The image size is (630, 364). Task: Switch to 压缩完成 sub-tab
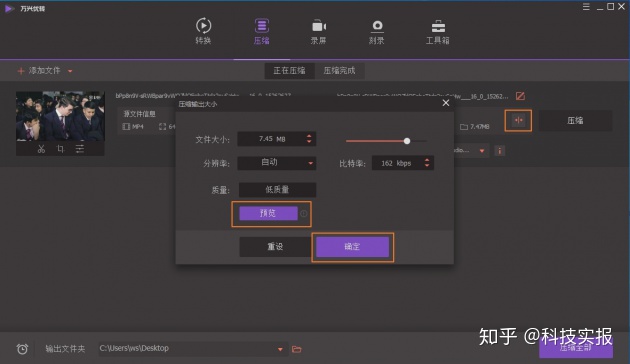pos(340,71)
